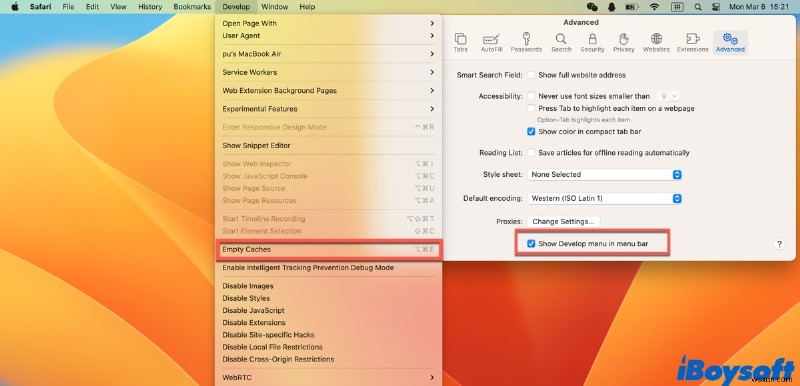Open the View menu
The height and width of the screenshot is (386, 800).
pos(118,7)
